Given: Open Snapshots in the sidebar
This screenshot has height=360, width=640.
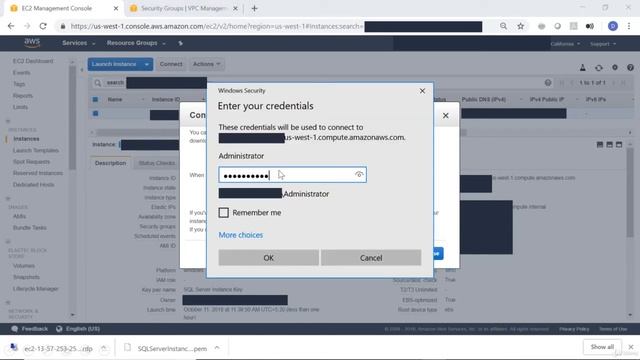Looking at the screenshot, I should point(26,277).
